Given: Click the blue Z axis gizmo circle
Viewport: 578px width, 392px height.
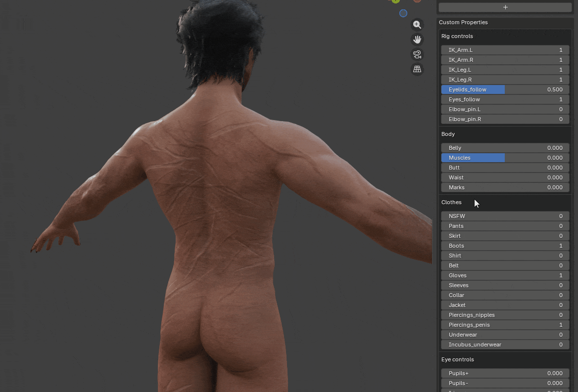Looking at the screenshot, I should coord(403,13).
